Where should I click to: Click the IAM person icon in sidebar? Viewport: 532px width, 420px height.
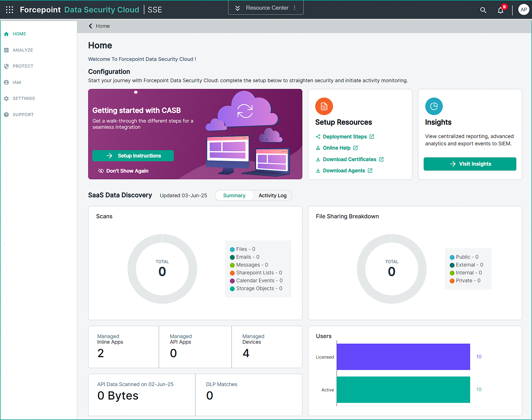(x=6, y=82)
